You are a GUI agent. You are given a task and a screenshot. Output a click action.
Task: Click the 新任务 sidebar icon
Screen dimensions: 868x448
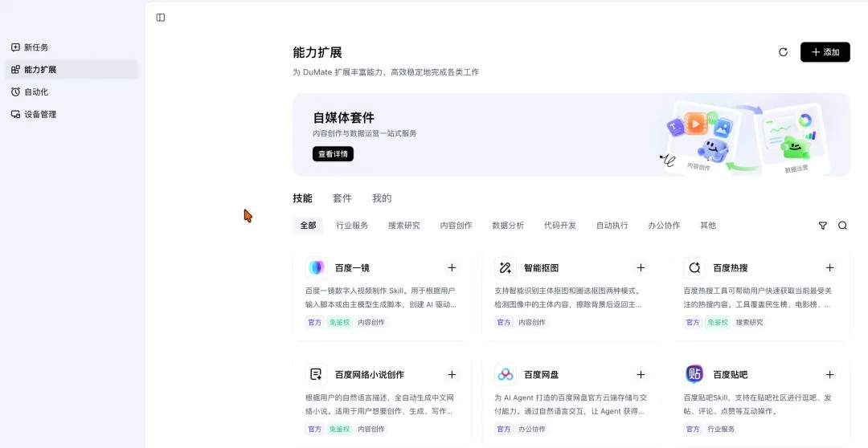pyautogui.click(x=15, y=47)
